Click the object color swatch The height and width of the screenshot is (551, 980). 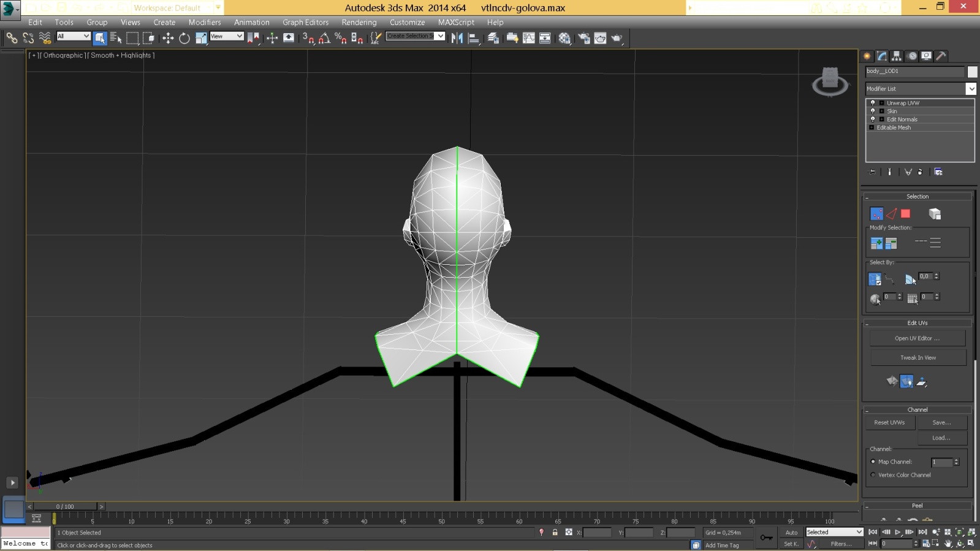click(x=972, y=72)
